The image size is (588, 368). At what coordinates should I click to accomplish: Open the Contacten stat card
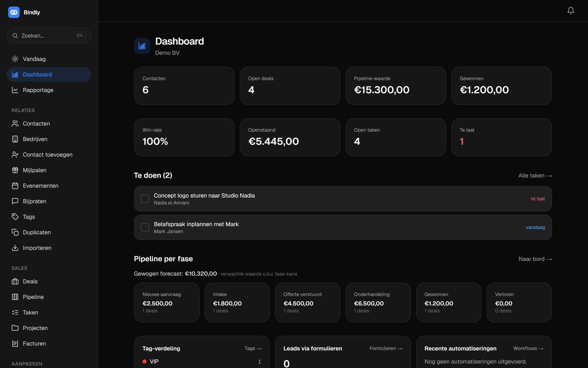tap(184, 86)
